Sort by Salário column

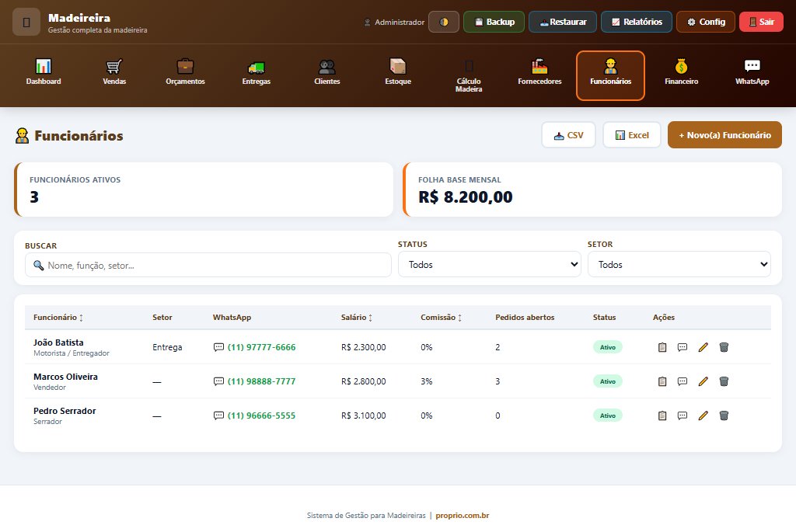pyautogui.click(x=356, y=318)
